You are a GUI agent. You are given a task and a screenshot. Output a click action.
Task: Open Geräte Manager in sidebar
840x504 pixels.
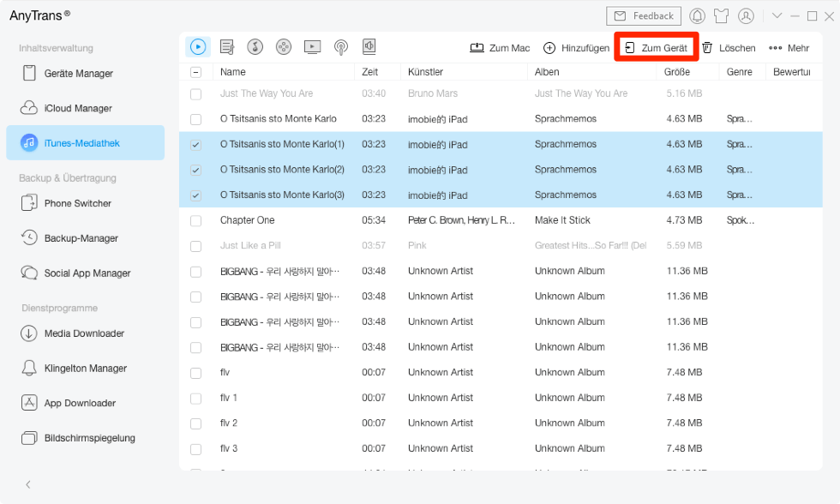click(x=78, y=74)
